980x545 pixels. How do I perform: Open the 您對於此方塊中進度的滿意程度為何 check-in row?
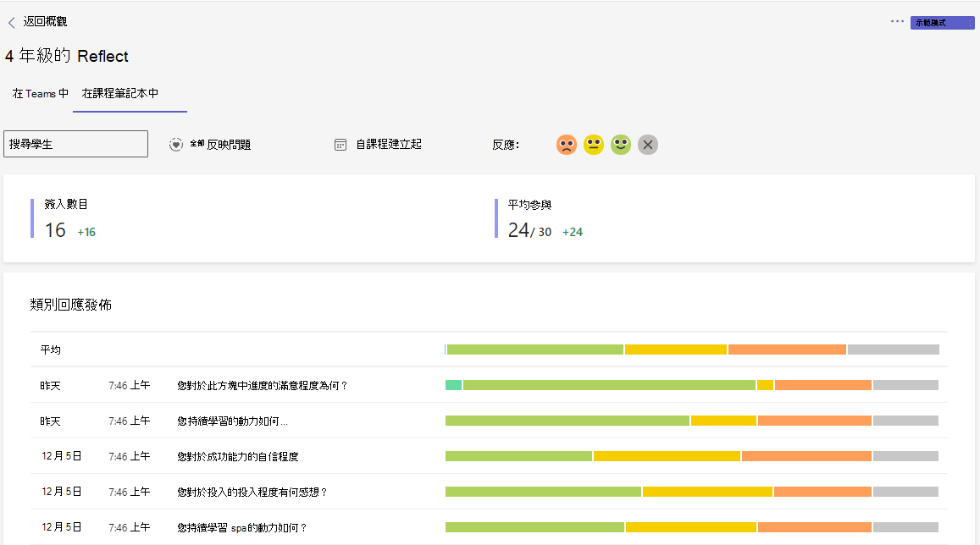pyautogui.click(x=489, y=385)
